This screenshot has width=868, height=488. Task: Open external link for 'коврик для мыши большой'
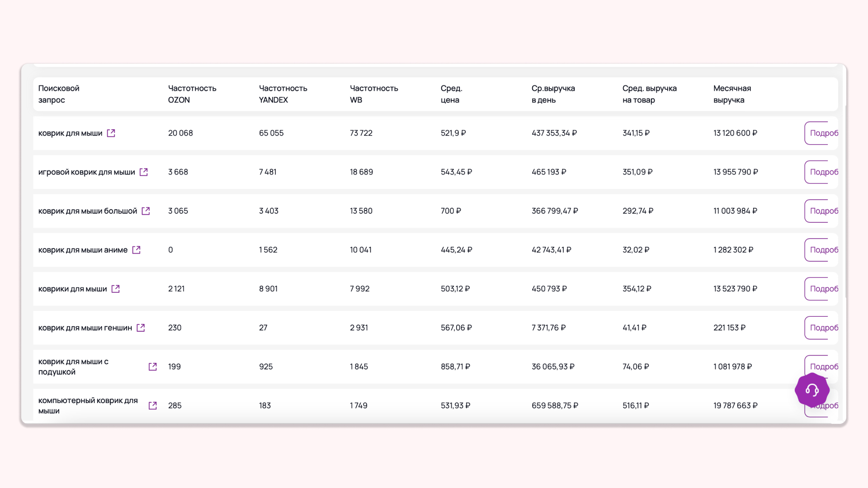coord(146,211)
